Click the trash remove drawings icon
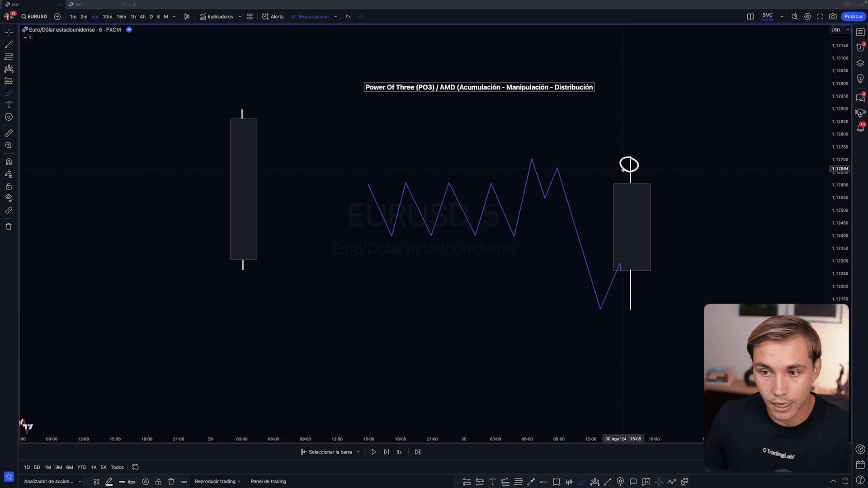This screenshot has height=488, width=868. coord(9,227)
